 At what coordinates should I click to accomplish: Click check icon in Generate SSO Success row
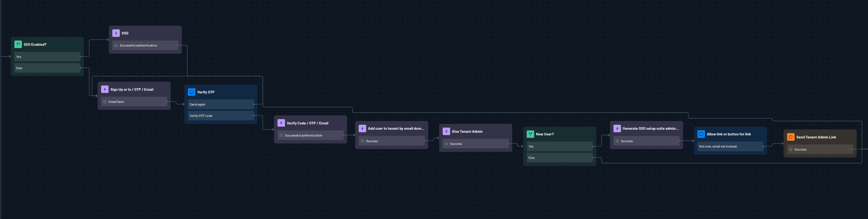point(617,141)
